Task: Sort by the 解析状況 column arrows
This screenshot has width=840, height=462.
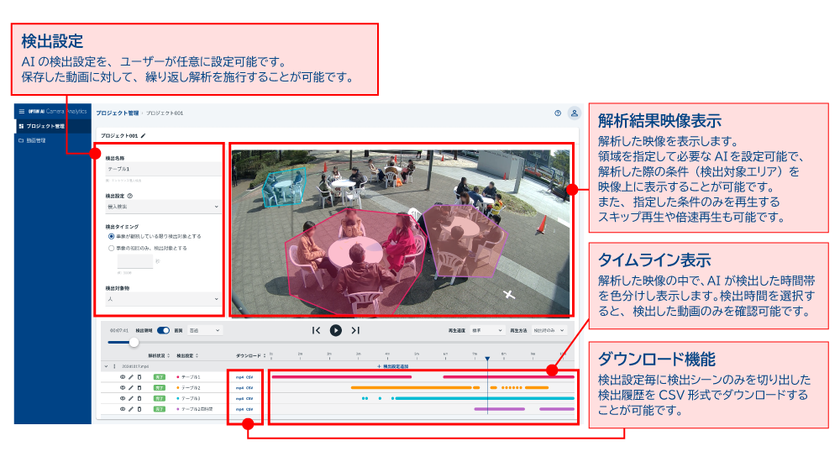Action: coord(169,356)
